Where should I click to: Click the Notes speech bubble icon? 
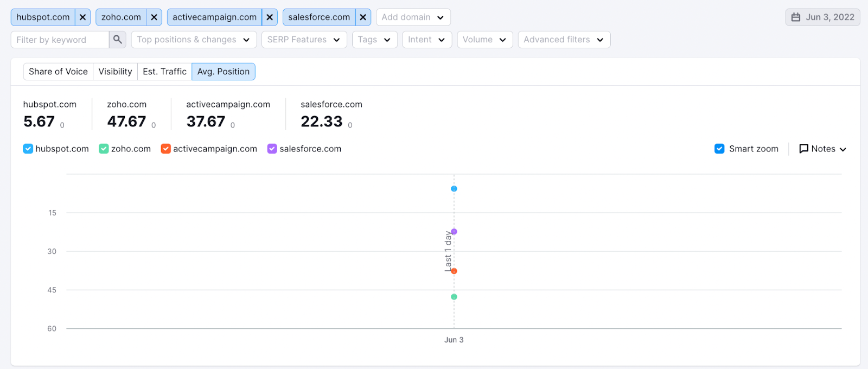pos(803,149)
